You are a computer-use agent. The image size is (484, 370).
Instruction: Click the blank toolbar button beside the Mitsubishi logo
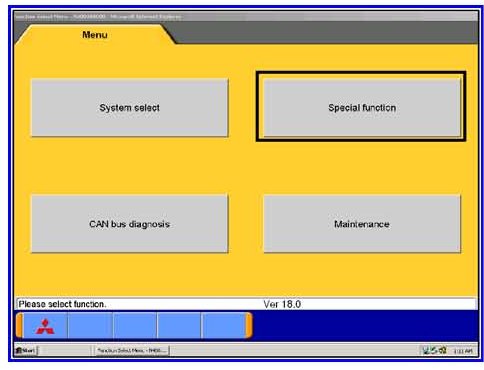[x=90, y=326]
